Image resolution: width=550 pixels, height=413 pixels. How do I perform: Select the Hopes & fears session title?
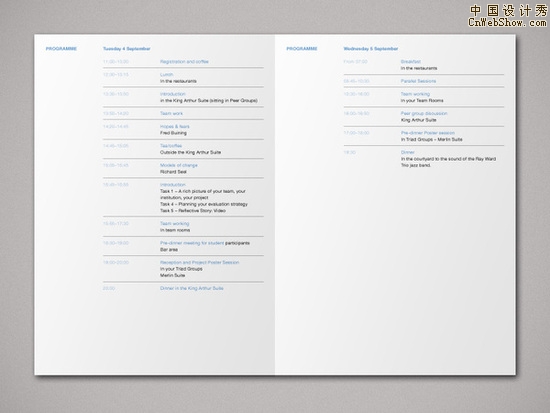click(175, 127)
